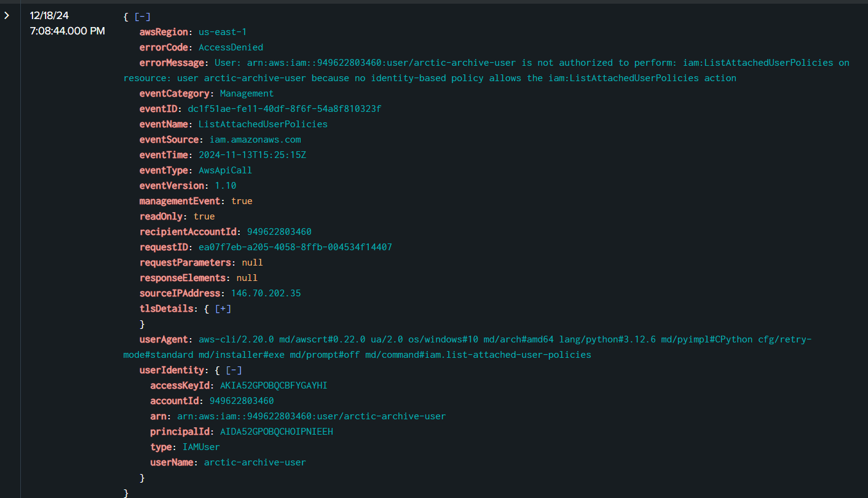The height and width of the screenshot is (498, 868).
Task: Select the requestID value
Action: tap(294, 247)
